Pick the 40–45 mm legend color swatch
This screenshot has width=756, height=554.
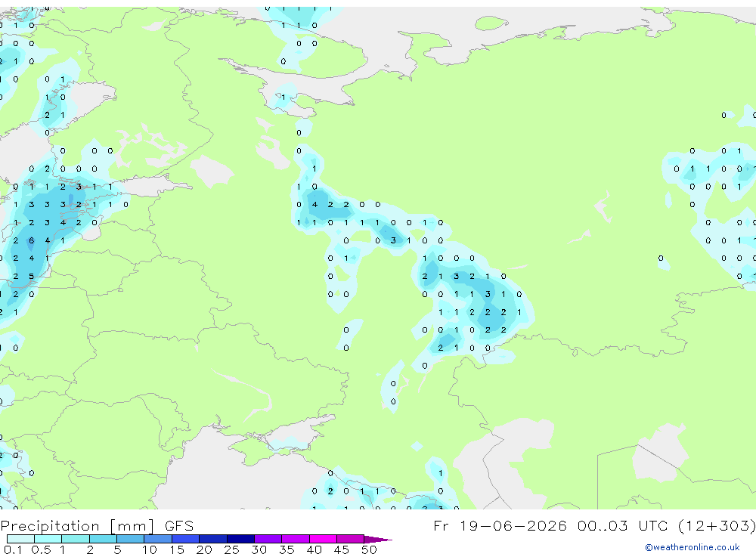[x=323, y=539]
